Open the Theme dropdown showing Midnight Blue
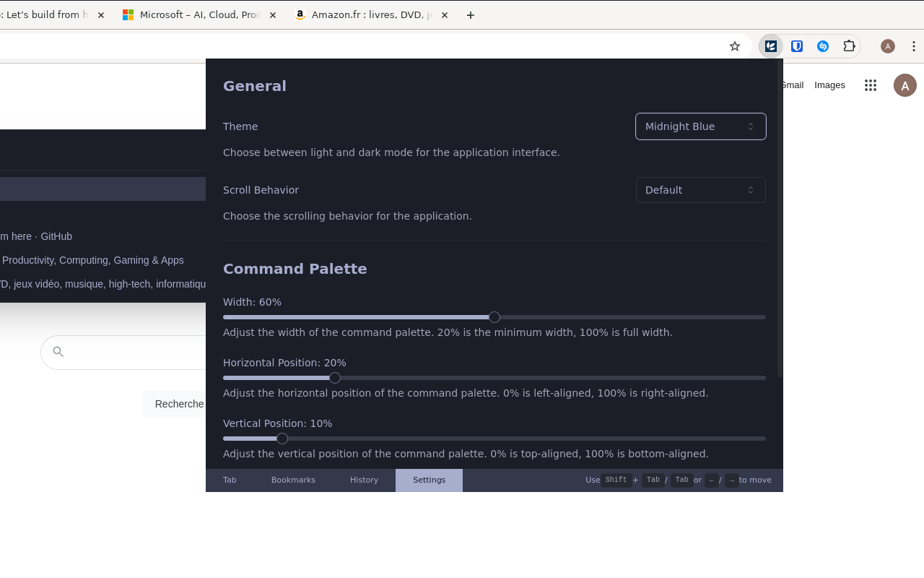The height and width of the screenshot is (578, 924). [x=700, y=126]
